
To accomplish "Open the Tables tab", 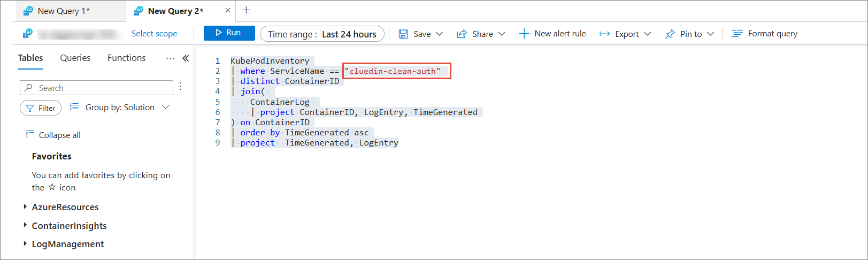I will tap(30, 58).
